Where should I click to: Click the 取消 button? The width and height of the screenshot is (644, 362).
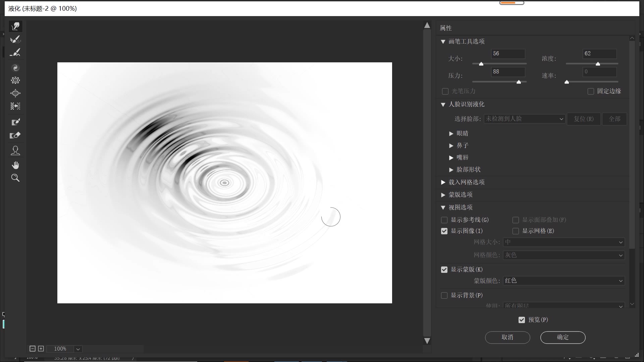(x=507, y=338)
